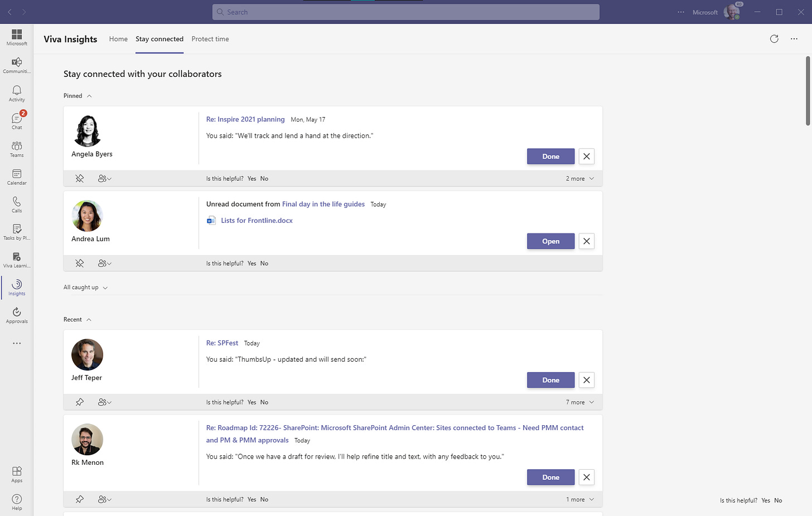Refresh the Viva Insights page
Screen dimensions: 812x516
(774, 39)
